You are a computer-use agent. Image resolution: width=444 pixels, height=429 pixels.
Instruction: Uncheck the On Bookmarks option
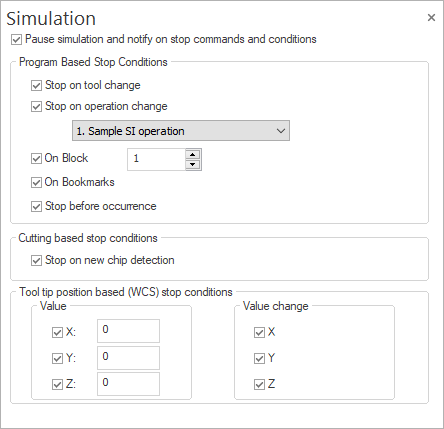tap(36, 182)
